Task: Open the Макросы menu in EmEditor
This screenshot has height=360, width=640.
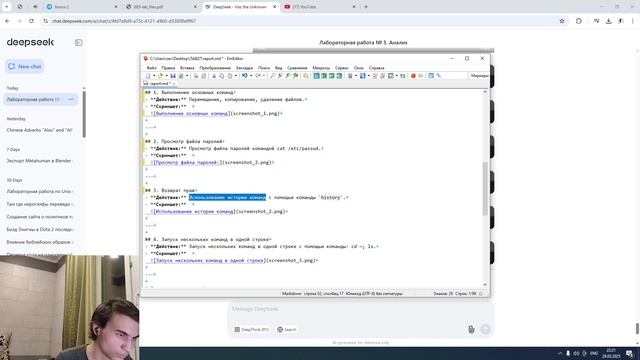Action: coord(321,68)
